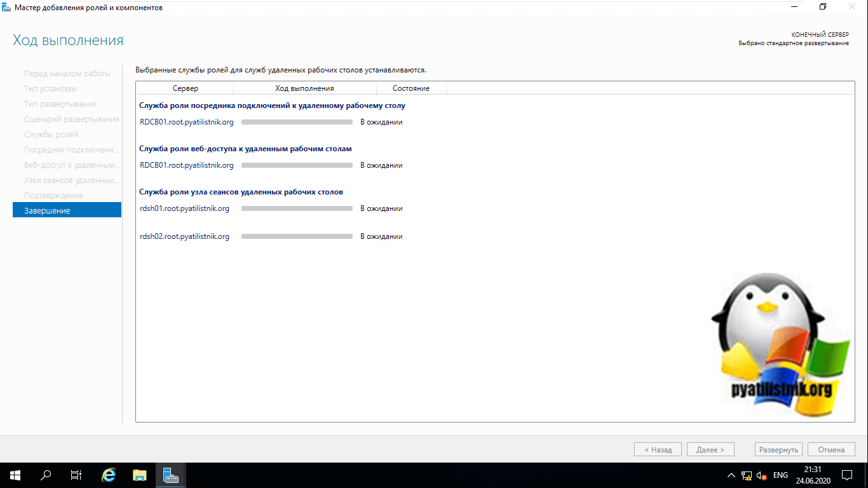Click the Развернуть button
This screenshot has width=868, height=488.
pyautogui.click(x=778, y=449)
